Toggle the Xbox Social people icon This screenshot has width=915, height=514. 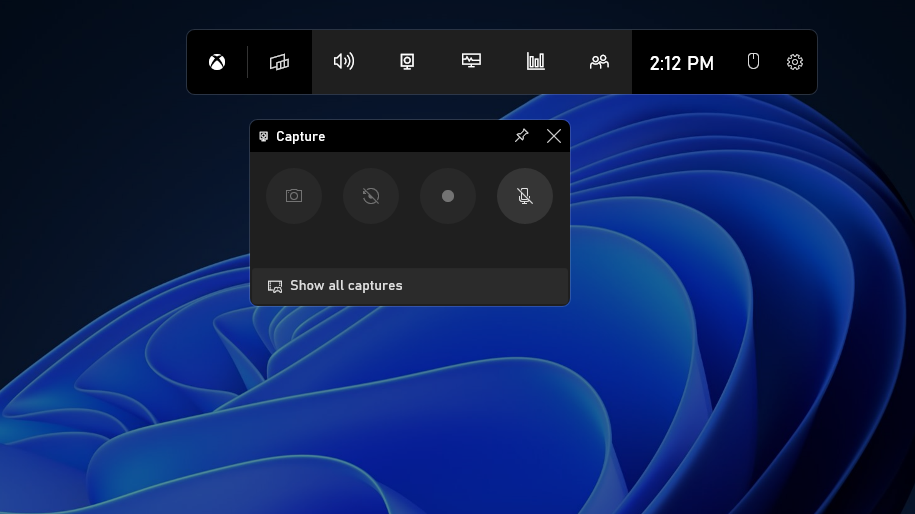599,61
